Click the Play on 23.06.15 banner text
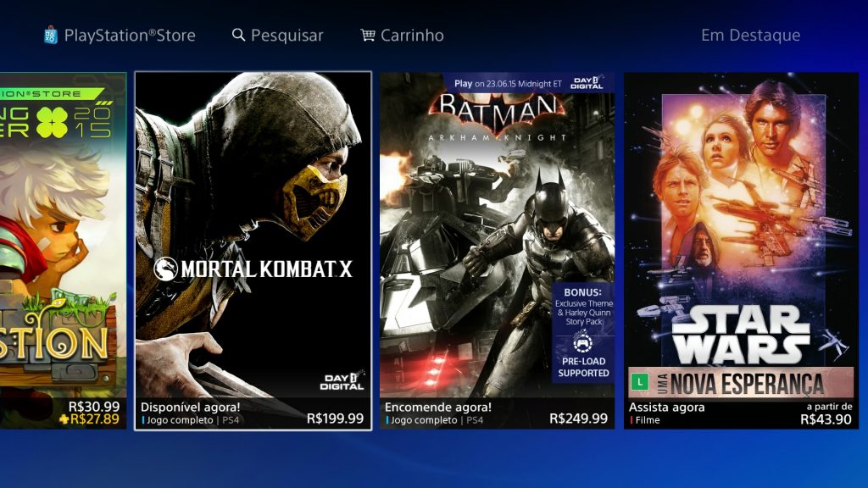 tap(508, 84)
